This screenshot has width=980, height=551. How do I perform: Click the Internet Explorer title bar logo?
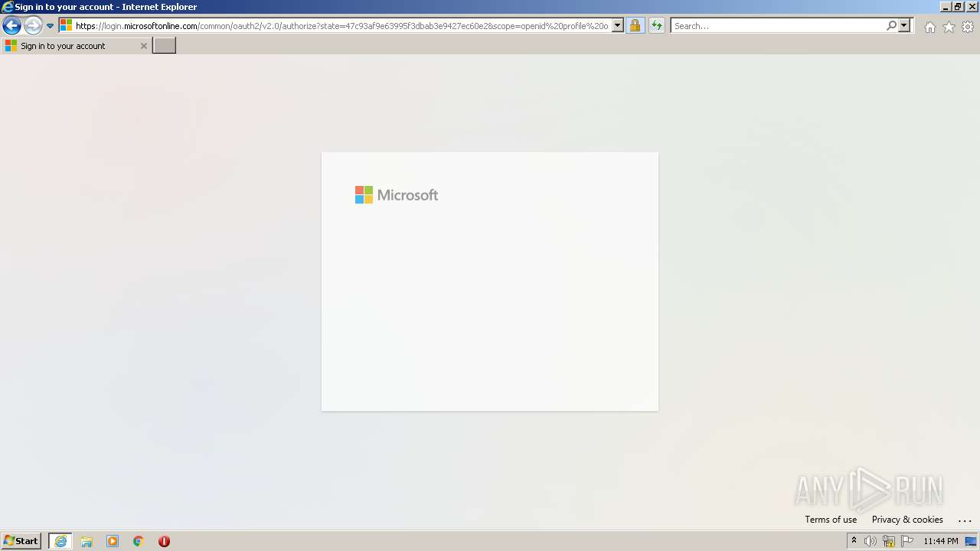tap(8, 7)
